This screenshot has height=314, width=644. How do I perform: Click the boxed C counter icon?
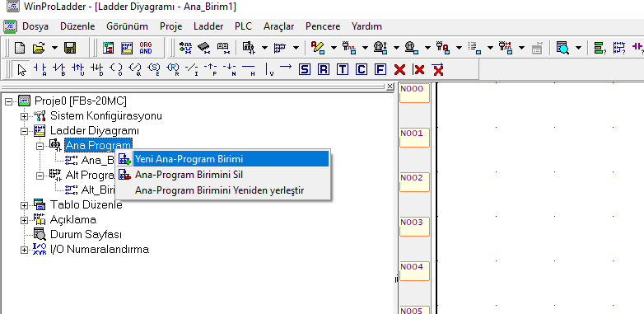click(x=362, y=69)
